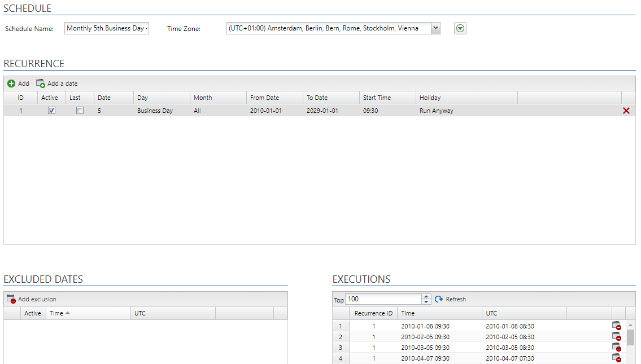Exclude the 2010-02-05 execution
Screen dimensions: 641x364
point(617,336)
